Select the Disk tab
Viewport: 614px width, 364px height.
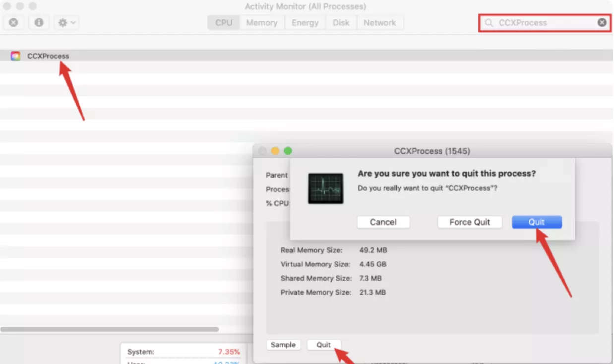click(341, 23)
